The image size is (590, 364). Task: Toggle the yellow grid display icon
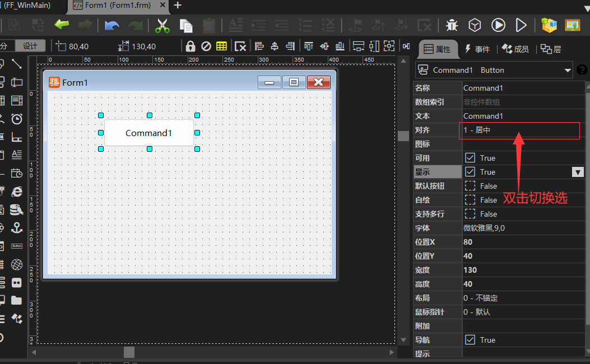pos(221,46)
